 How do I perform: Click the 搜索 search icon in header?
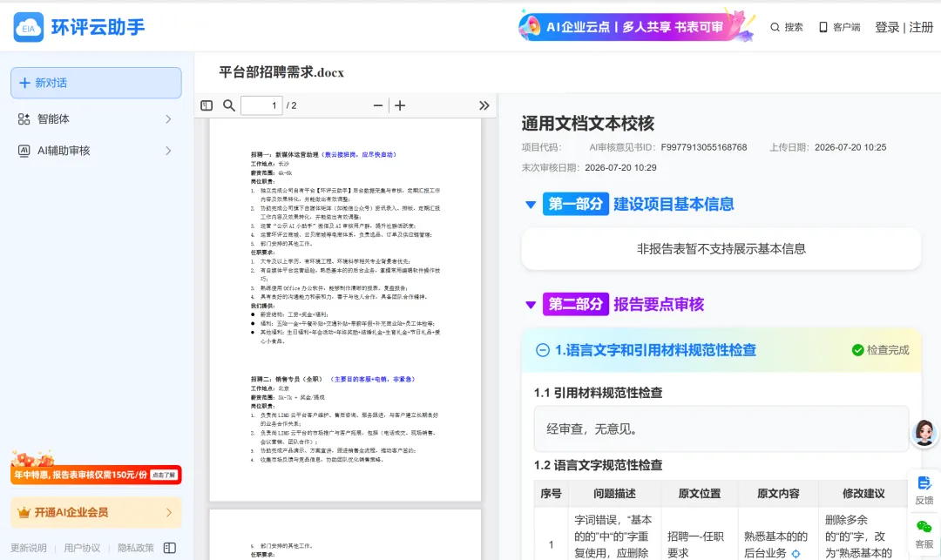click(775, 28)
